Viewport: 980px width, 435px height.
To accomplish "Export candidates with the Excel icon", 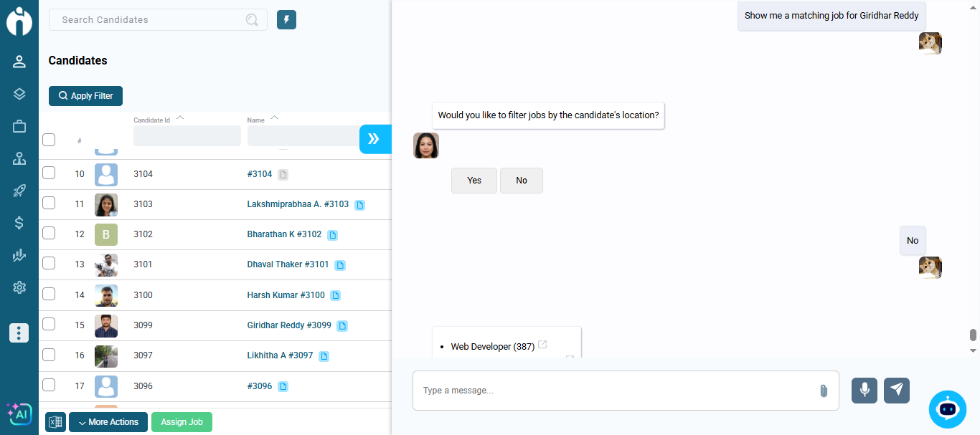I will pyautogui.click(x=55, y=422).
